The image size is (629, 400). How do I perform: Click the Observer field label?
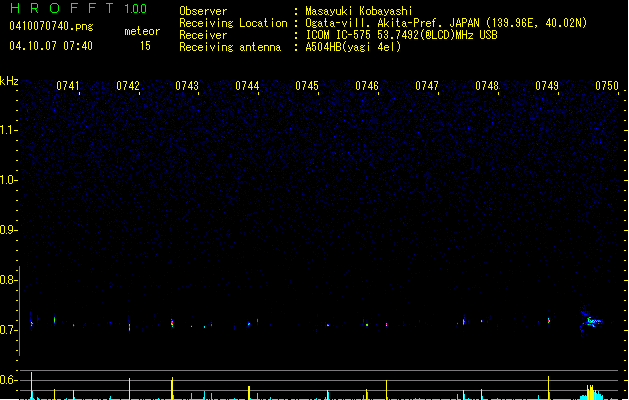pos(203,11)
